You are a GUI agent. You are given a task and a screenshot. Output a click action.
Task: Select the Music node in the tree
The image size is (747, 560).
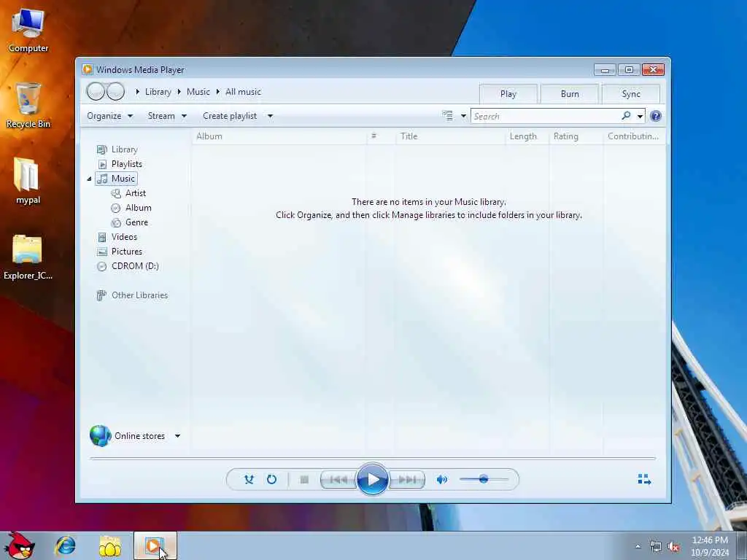click(116, 179)
